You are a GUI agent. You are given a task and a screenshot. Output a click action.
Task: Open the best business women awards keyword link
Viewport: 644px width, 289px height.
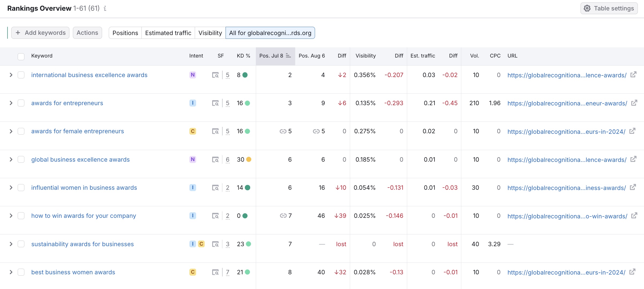point(73,272)
